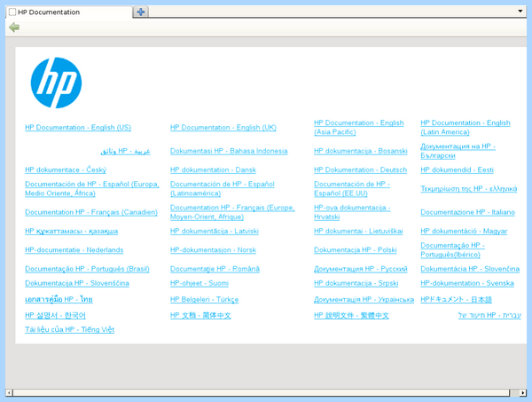Open HP Documentation - English (Latin America)
The image size is (532, 402).
(x=465, y=127)
